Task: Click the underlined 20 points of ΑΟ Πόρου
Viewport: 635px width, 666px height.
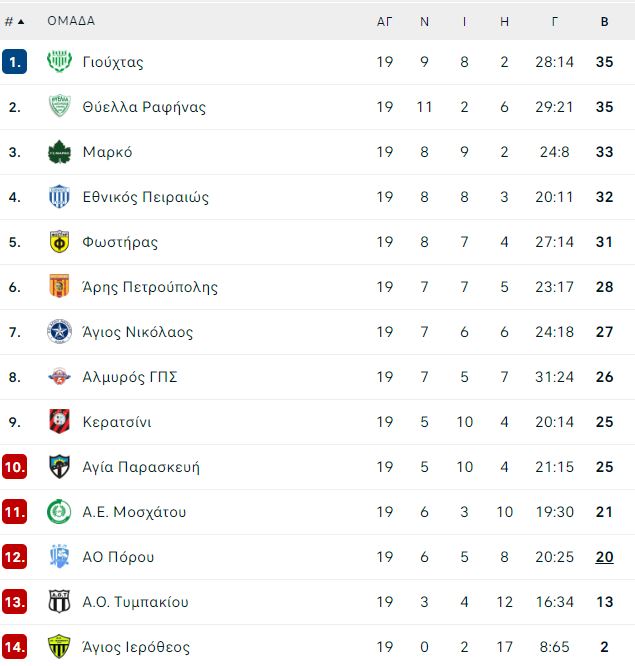Action: [604, 557]
